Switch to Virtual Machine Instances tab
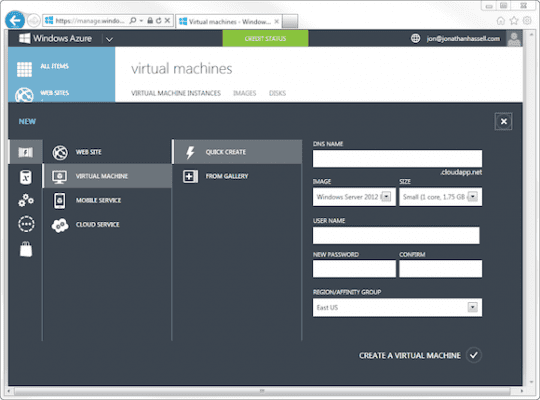Viewport: 540px width, 400px height. 176,93
